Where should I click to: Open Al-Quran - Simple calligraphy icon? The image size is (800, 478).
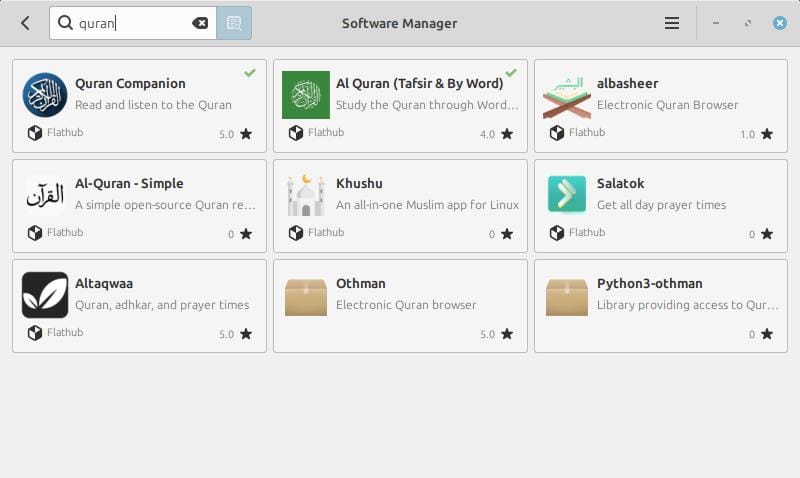[x=45, y=195]
